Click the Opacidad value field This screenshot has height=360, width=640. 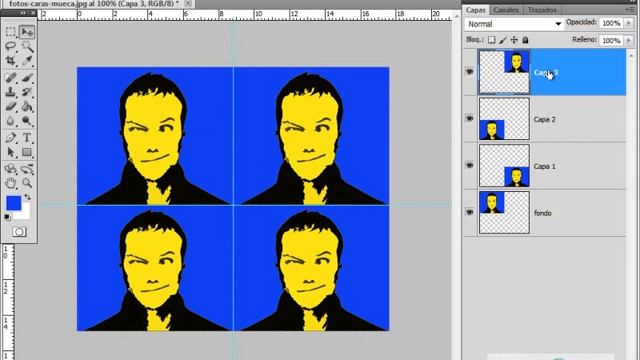click(x=611, y=23)
